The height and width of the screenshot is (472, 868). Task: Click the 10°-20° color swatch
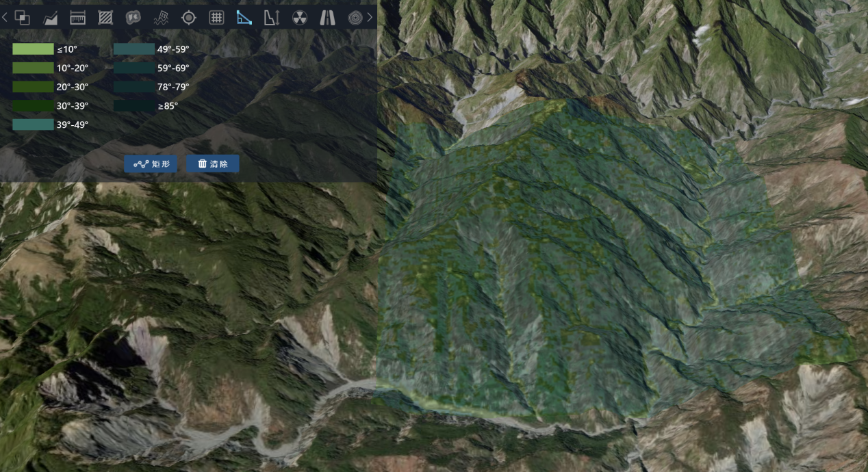pos(33,68)
